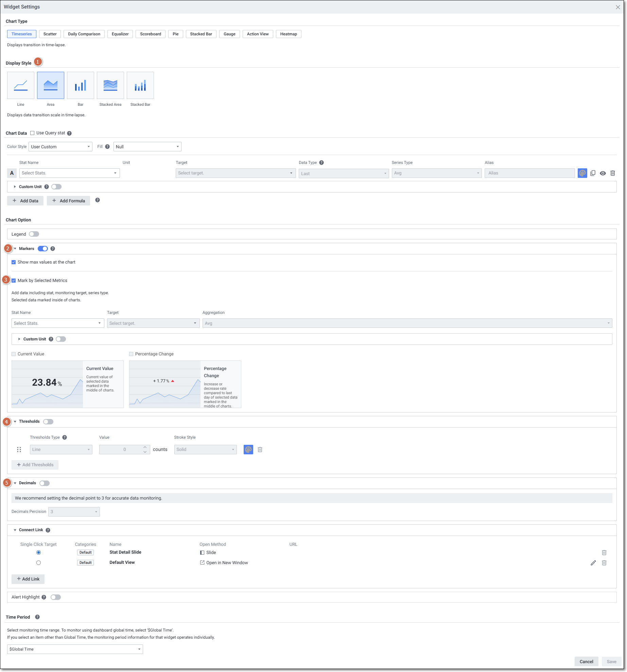Switch chart type to Heatmap

click(288, 34)
